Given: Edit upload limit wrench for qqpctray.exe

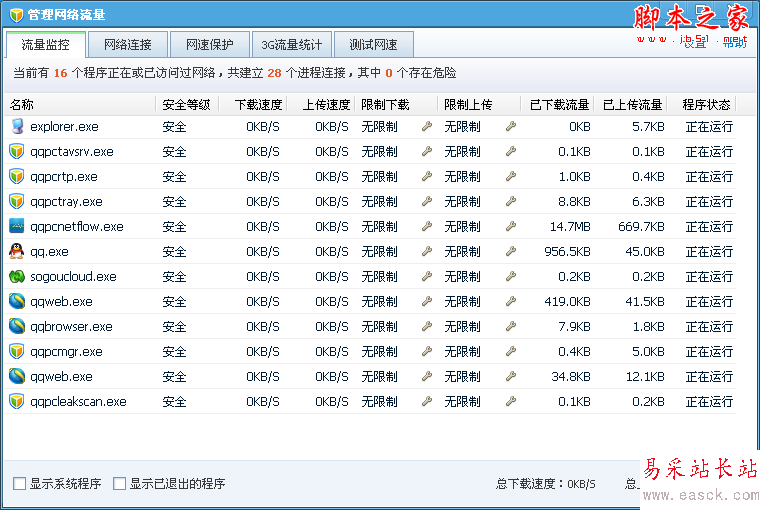Looking at the screenshot, I should pos(510,201).
